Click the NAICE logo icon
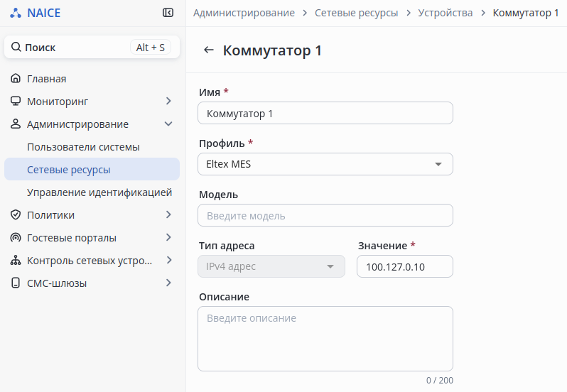Viewport: 567px width, 392px height. pyautogui.click(x=16, y=13)
